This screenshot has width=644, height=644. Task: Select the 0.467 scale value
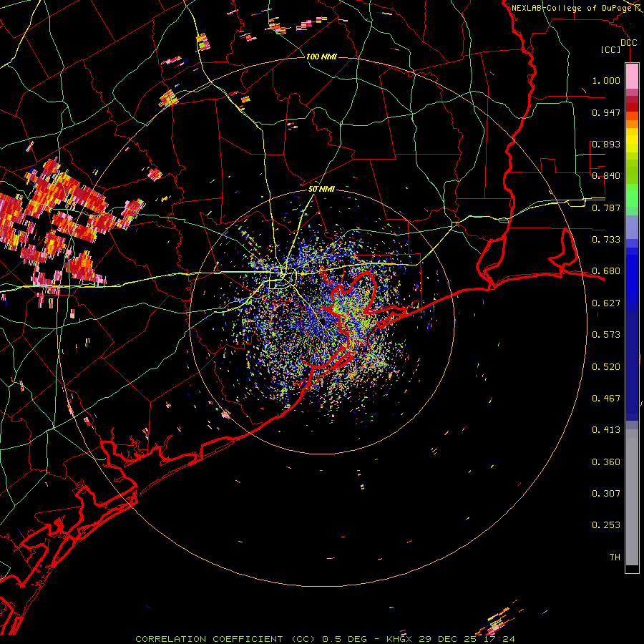[606, 398]
